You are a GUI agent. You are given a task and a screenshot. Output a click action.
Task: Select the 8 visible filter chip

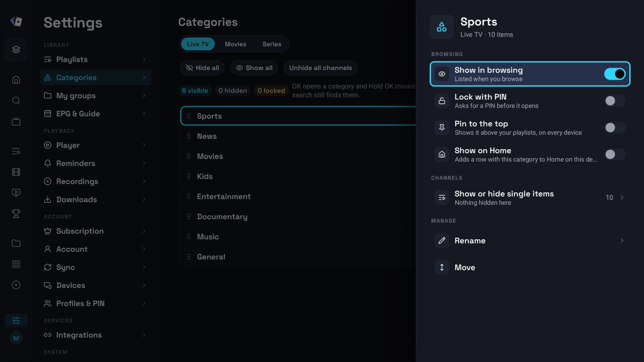[x=195, y=91]
